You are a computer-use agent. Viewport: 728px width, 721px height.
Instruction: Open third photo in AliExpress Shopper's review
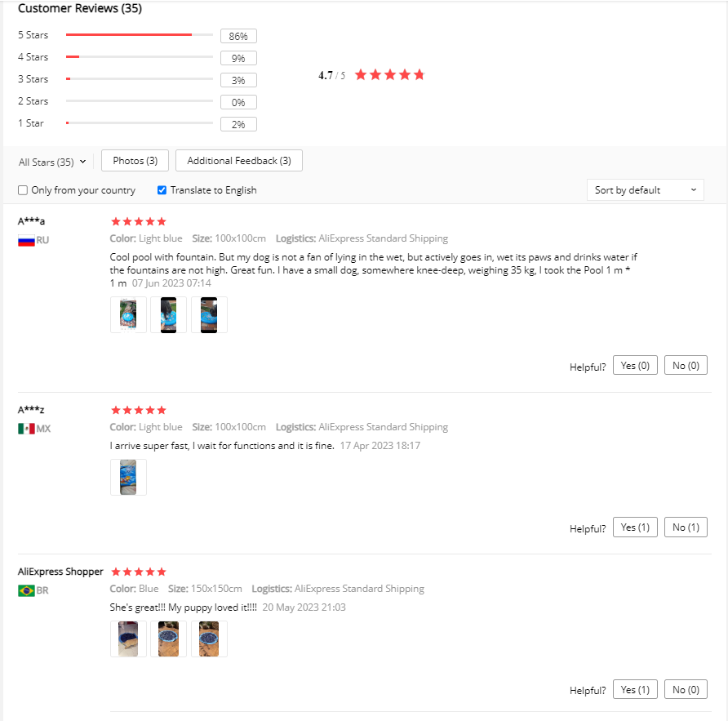click(209, 639)
